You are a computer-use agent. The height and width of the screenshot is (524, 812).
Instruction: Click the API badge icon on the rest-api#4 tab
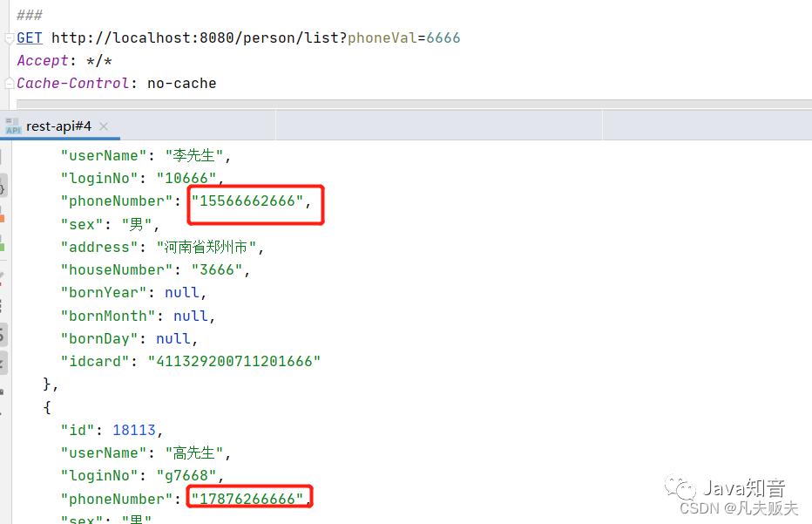click(x=12, y=126)
